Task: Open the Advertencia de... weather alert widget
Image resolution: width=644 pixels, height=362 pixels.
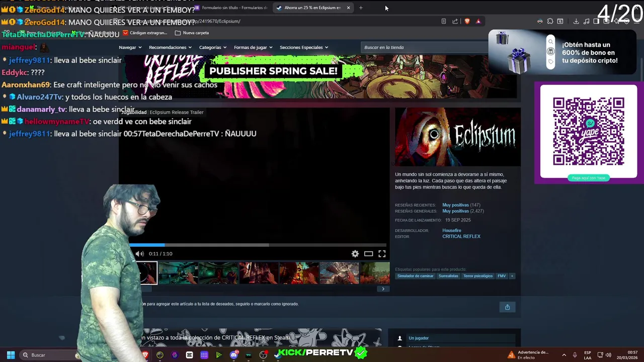Action: tap(528, 355)
